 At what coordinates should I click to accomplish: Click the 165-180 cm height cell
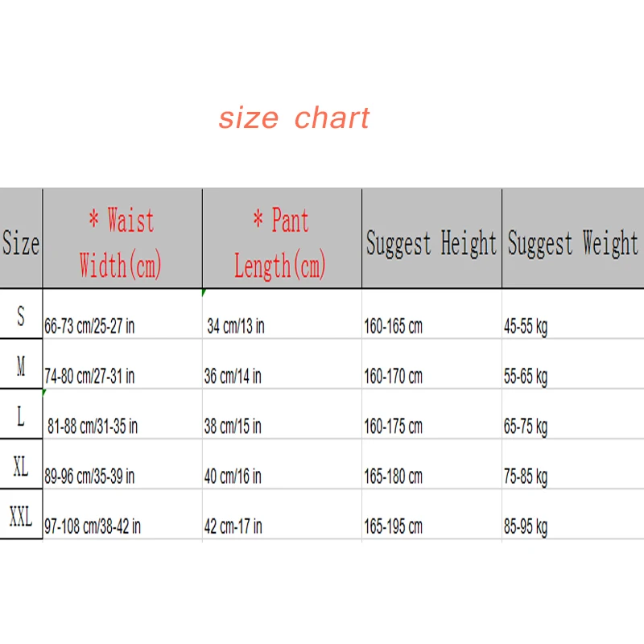[x=393, y=477]
